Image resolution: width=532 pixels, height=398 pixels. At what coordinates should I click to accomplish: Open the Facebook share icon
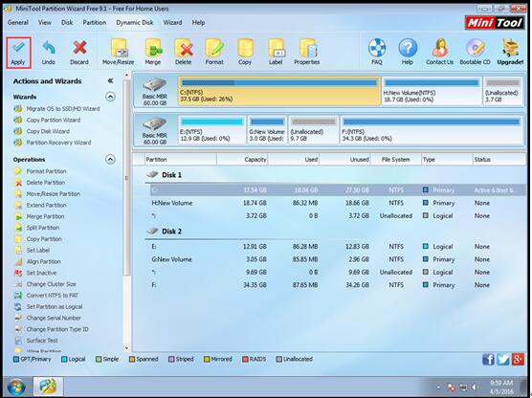[488, 360]
